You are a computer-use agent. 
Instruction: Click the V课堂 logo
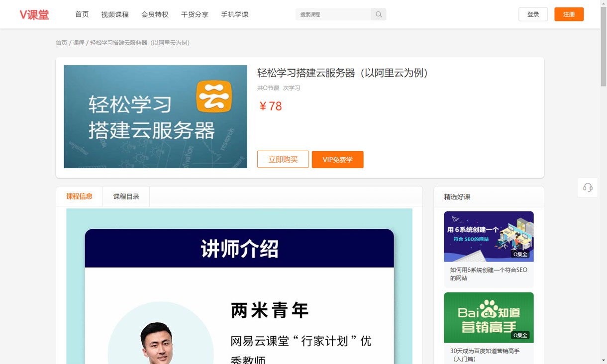[34, 14]
